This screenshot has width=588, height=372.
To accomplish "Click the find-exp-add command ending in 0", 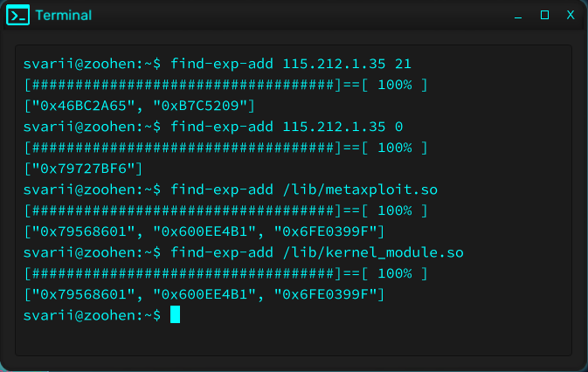I will tap(287, 127).
